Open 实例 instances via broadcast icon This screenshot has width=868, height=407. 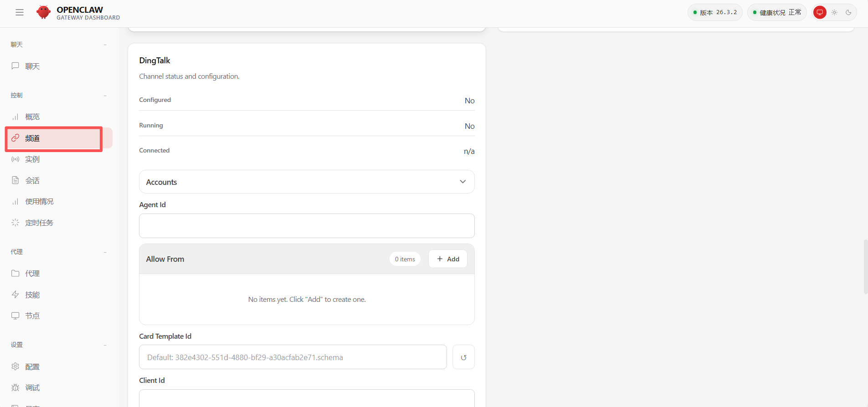[x=15, y=159]
